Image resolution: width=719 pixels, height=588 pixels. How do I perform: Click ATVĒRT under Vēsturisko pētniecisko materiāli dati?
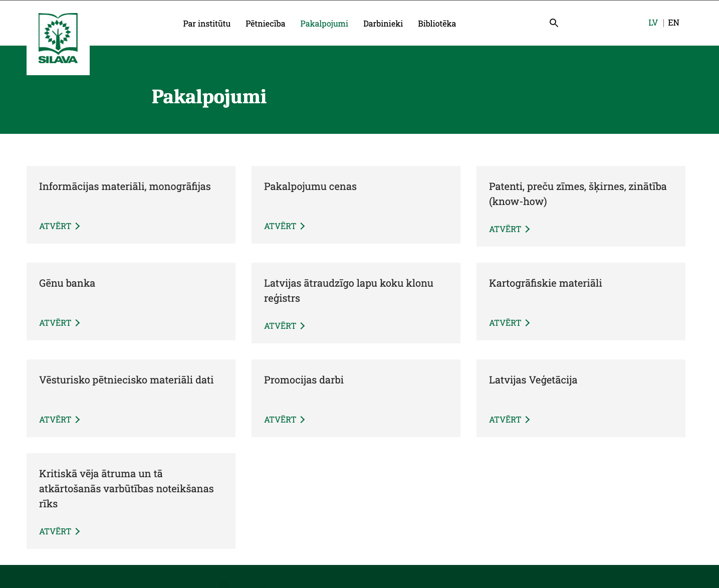pyautogui.click(x=60, y=420)
